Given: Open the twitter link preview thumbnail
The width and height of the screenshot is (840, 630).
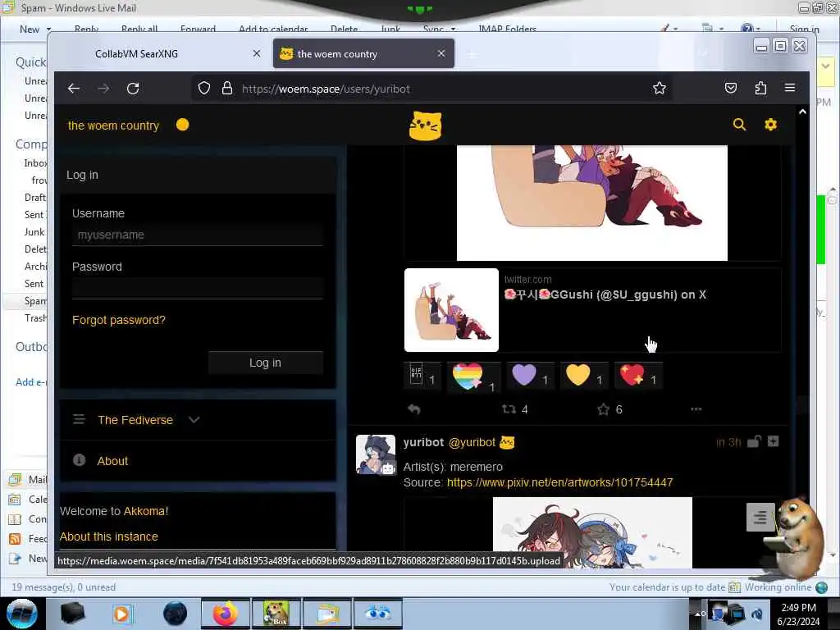Looking at the screenshot, I should pyautogui.click(x=451, y=310).
